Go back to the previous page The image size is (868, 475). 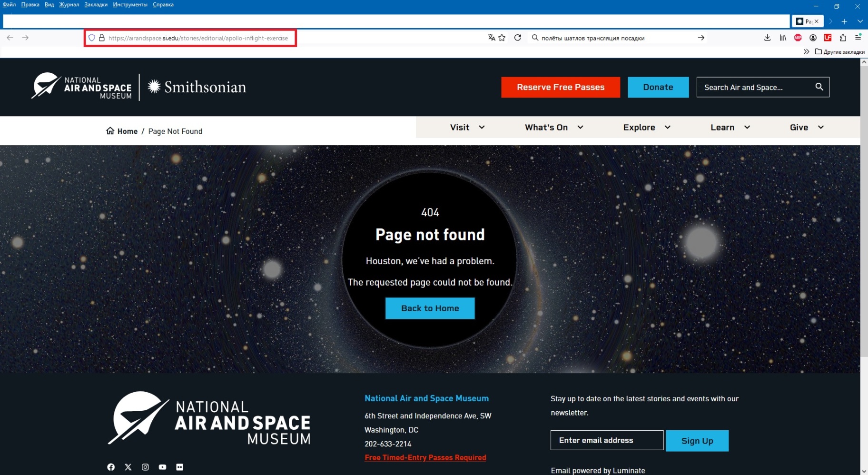(10, 38)
